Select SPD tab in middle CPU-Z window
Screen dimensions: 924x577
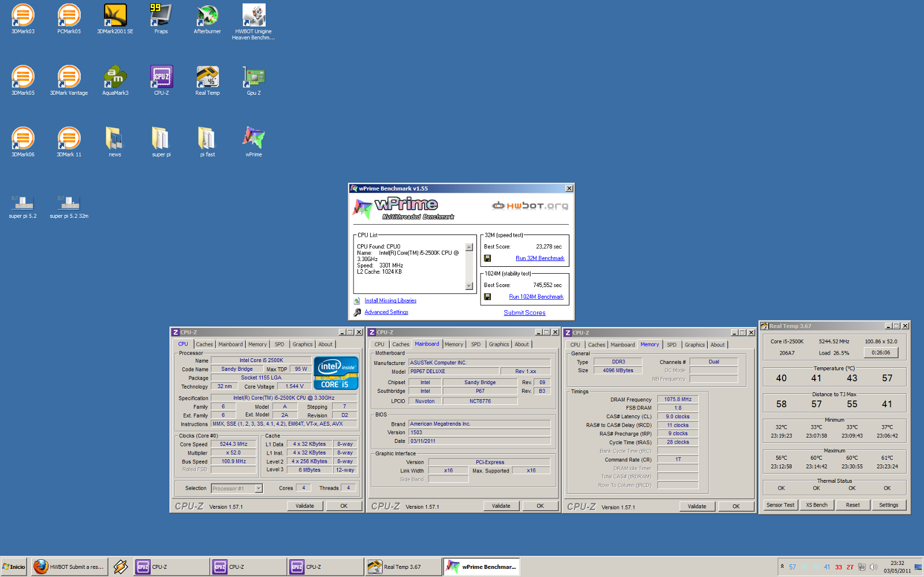pyautogui.click(x=476, y=344)
